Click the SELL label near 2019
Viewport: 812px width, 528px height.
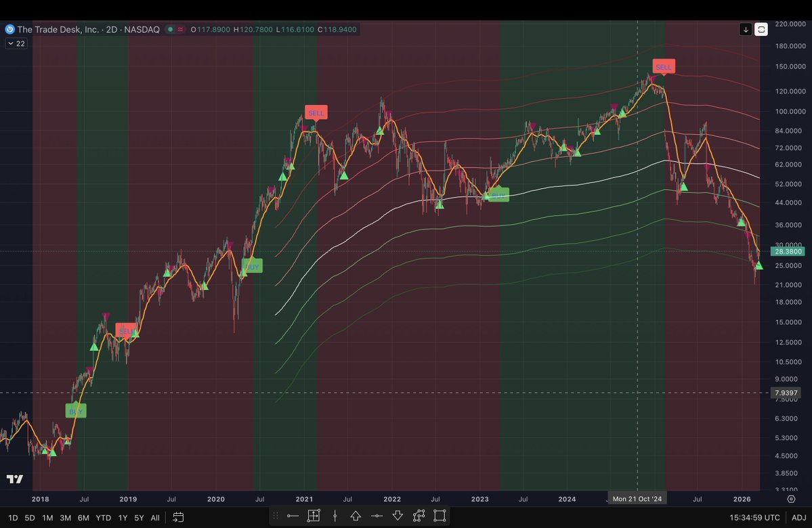[x=125, y=331]
